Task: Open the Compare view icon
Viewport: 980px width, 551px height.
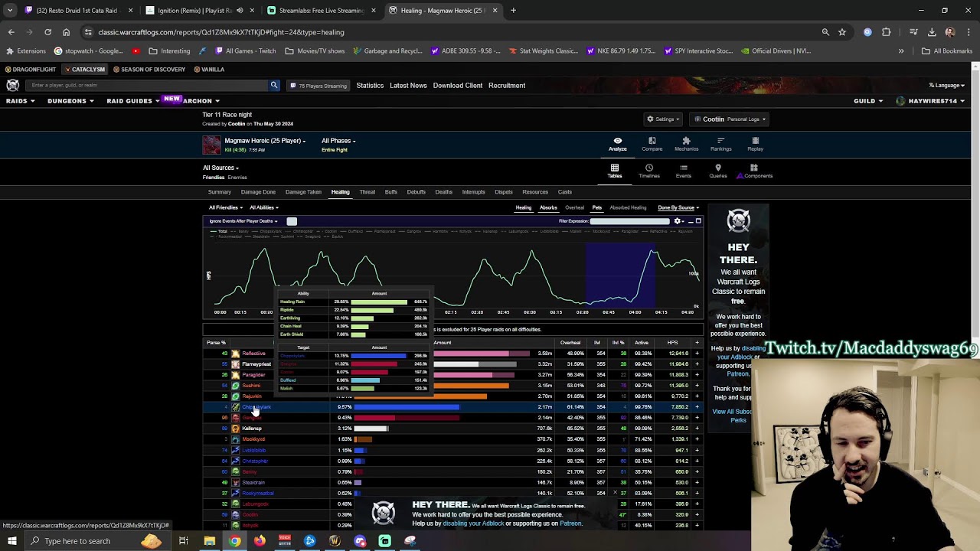Action: click(x=652, y=141)
